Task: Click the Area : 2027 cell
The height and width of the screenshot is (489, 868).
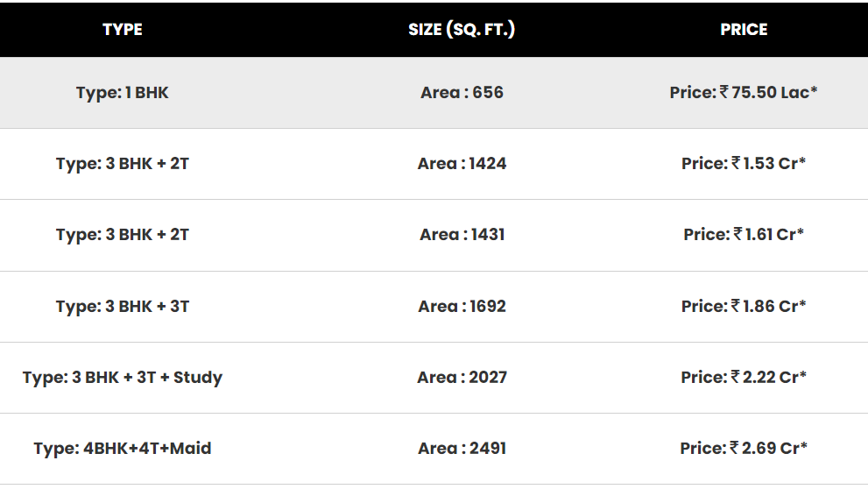Action: click(462, 377)
